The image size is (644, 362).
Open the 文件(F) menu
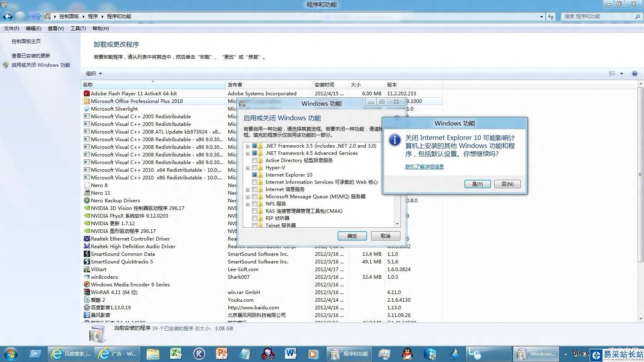coord(12,29)
